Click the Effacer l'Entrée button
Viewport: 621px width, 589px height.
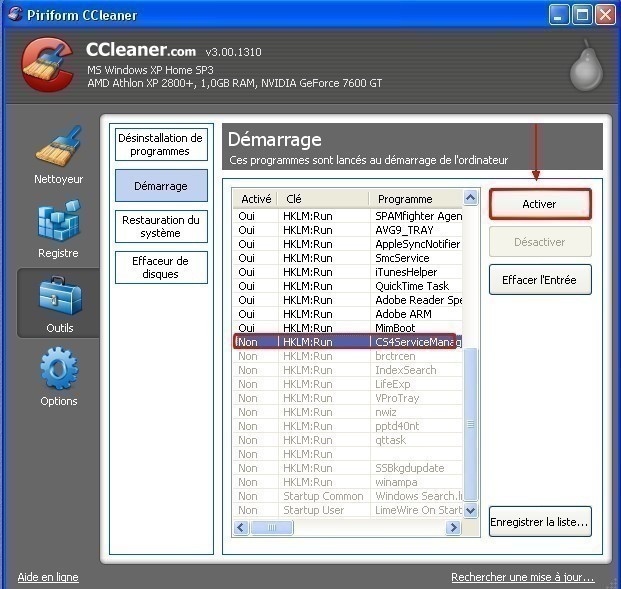coord(540,280)
